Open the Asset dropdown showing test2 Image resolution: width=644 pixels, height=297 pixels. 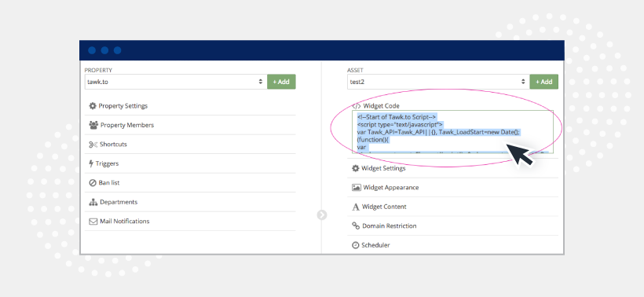pyautogui.click(x=438, y=82)
